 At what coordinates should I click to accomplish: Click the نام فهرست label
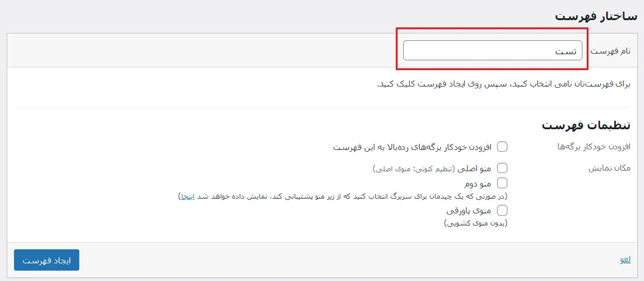click(x=610, y=51)
